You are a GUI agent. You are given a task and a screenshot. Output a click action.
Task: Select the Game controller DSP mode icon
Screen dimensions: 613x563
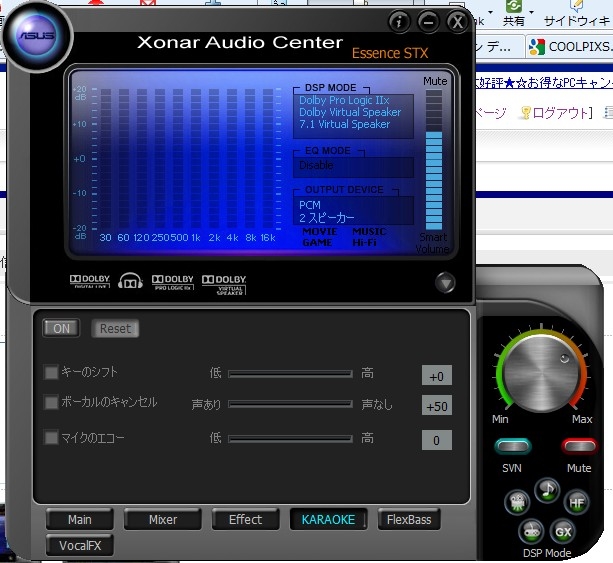pos(531,532)
